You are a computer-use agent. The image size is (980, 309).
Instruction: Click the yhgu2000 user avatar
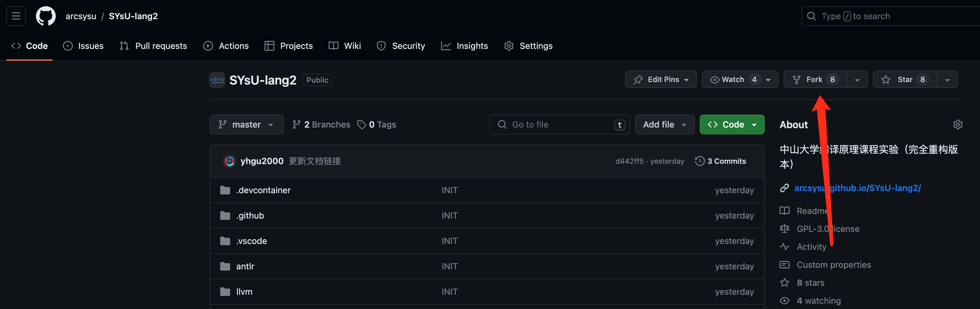(229, 161)
